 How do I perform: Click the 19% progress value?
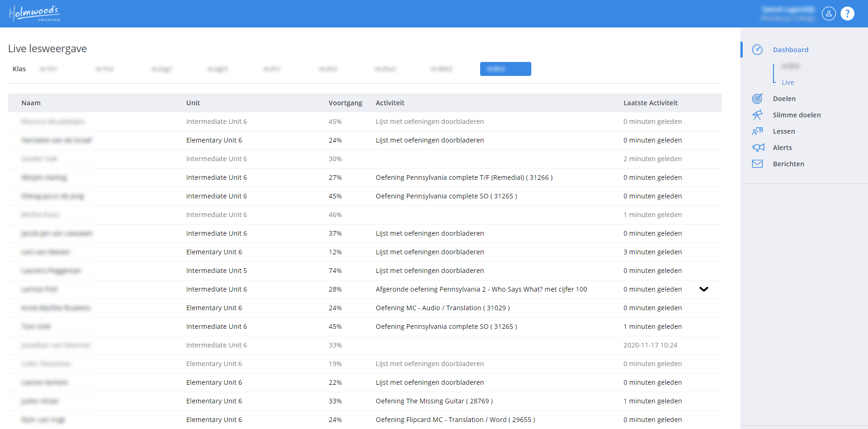coord(335,364)
